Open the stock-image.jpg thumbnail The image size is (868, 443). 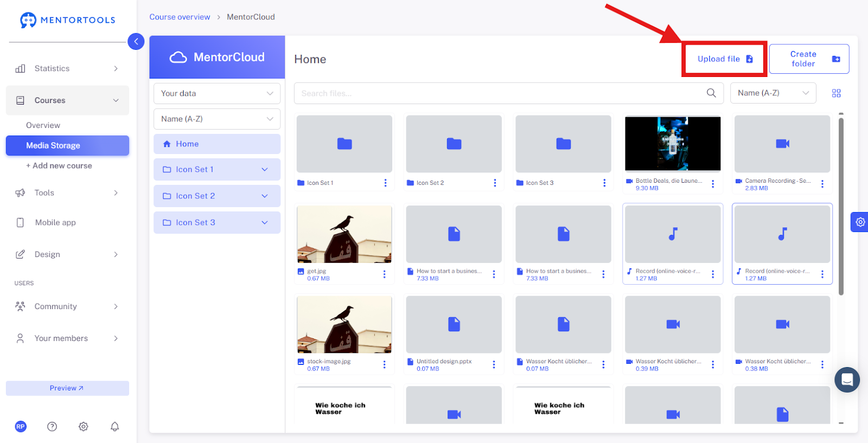click(344, 324)
